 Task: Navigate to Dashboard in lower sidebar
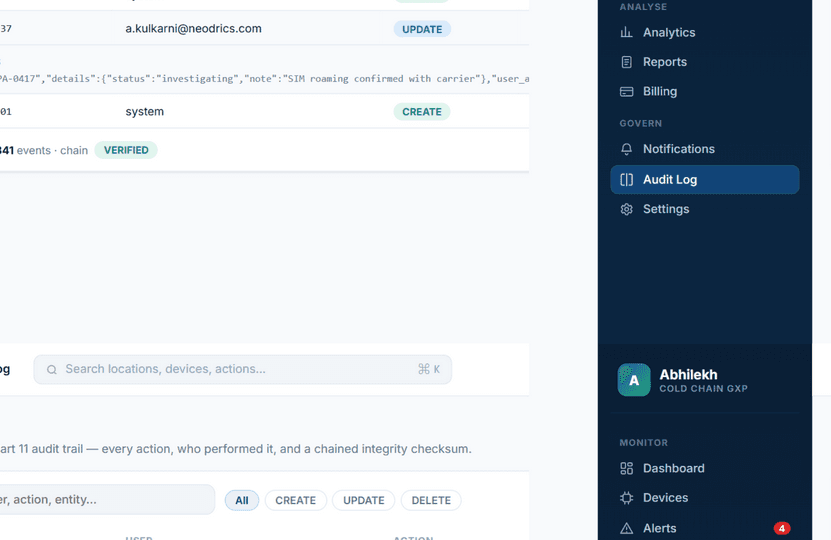coord(704,468)
